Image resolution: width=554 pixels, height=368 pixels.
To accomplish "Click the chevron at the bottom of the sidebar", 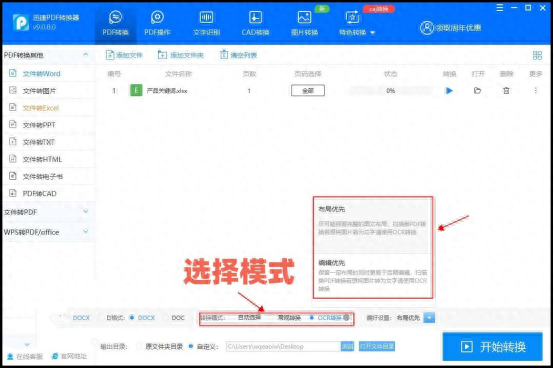I will click(27, 344).
